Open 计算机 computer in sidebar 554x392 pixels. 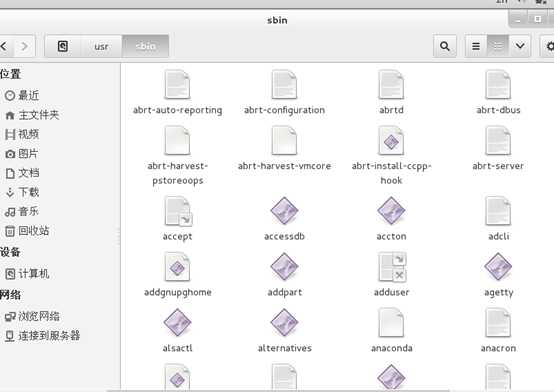pos(27,274)
